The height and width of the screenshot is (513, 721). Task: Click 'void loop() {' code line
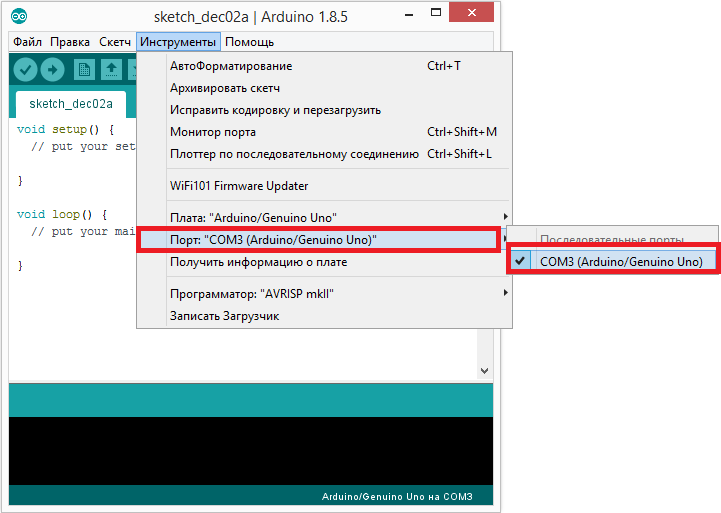tap(62, 215)
